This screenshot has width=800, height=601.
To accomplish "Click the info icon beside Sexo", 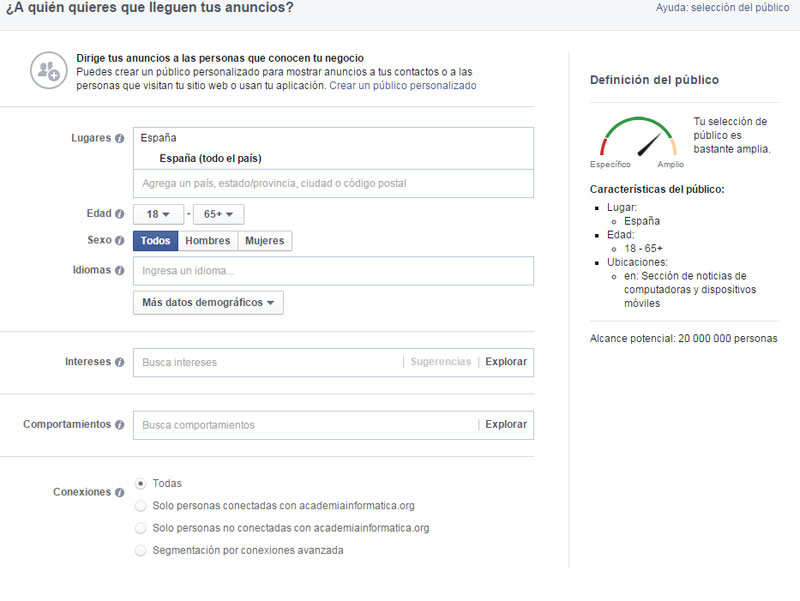I will pos(119,240).
